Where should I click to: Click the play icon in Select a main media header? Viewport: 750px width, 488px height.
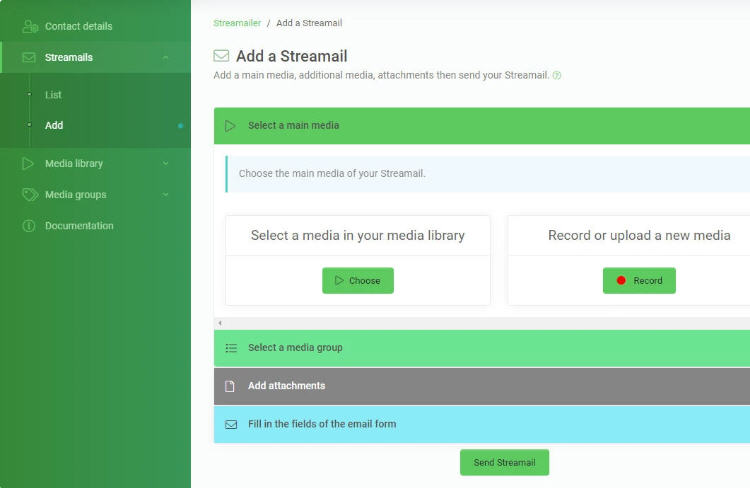click(230, 126)
